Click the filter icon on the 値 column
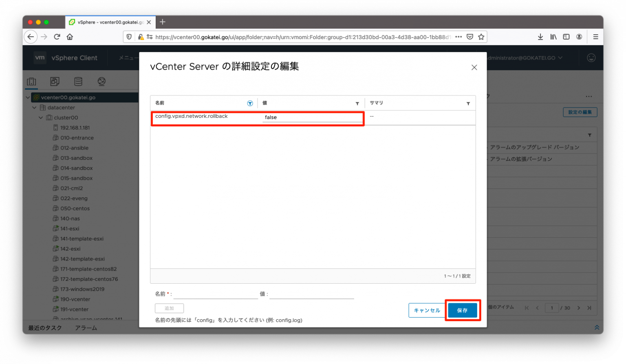Viewport: 626px width, 364px height. pos(357,103)
